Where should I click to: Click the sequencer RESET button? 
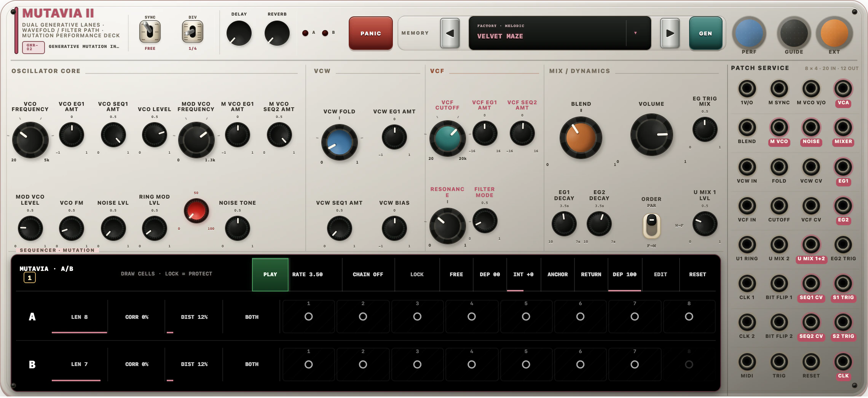click(697, 274)
